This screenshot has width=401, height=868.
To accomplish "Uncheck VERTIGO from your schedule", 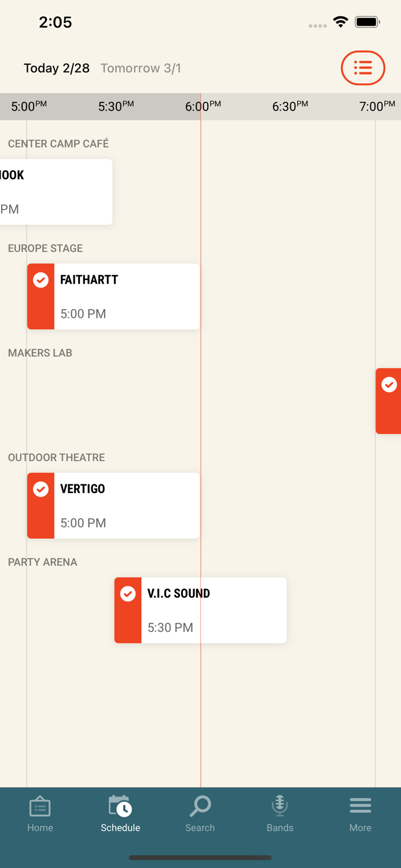I will click(x=41, y=490).
